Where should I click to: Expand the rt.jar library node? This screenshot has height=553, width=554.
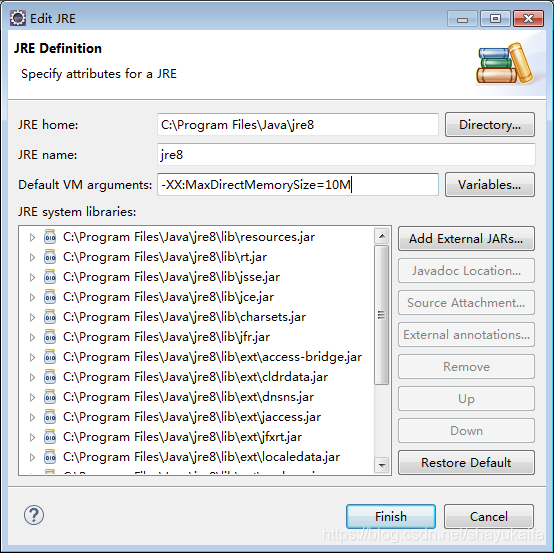32,257
